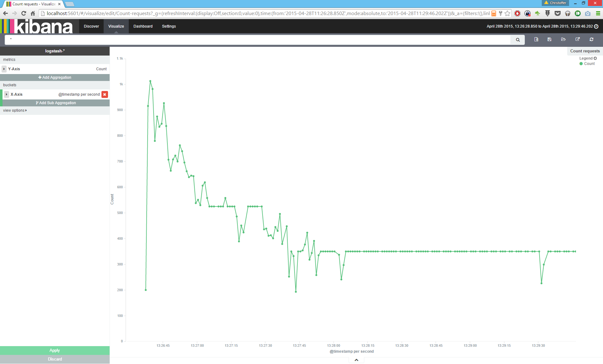The height and width of the screenshot is (364, 603).
Task: Click the Add Aggregation button
Action: [55, 78]
